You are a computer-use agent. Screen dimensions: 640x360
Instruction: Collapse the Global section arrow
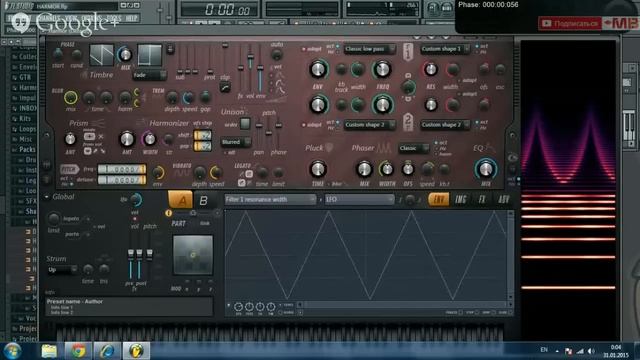tap(47, 197)
